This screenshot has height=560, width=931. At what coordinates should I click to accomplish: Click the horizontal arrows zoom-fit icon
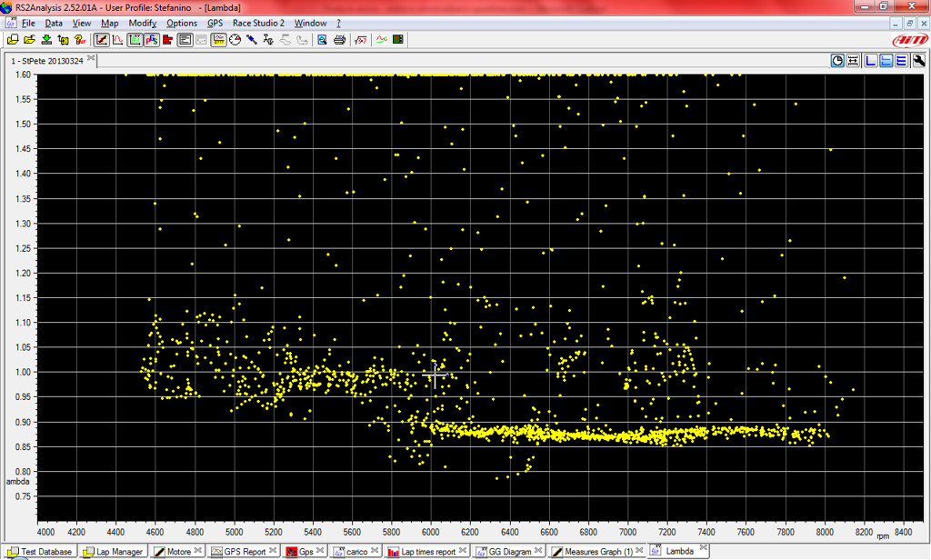pyautogui.click(x=853, y=61)
